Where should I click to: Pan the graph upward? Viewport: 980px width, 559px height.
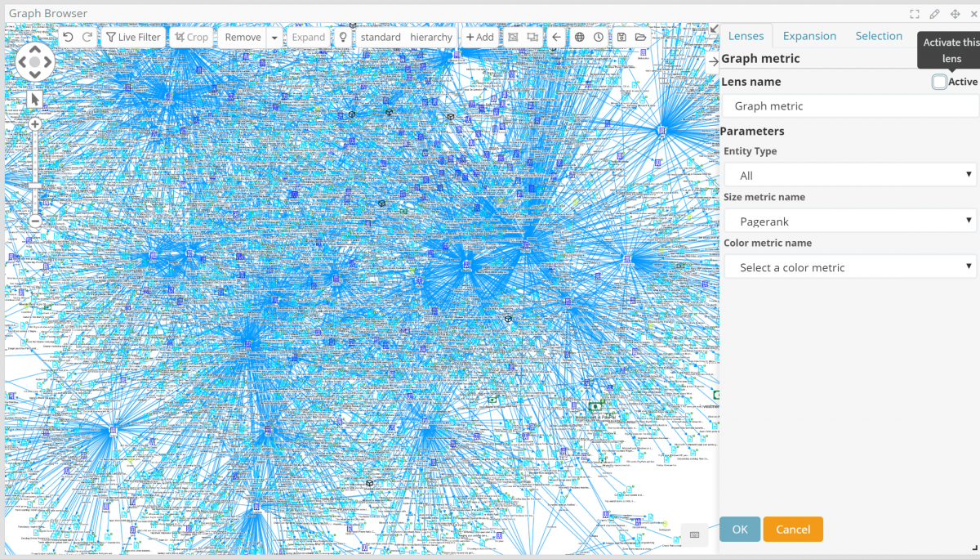34,48
